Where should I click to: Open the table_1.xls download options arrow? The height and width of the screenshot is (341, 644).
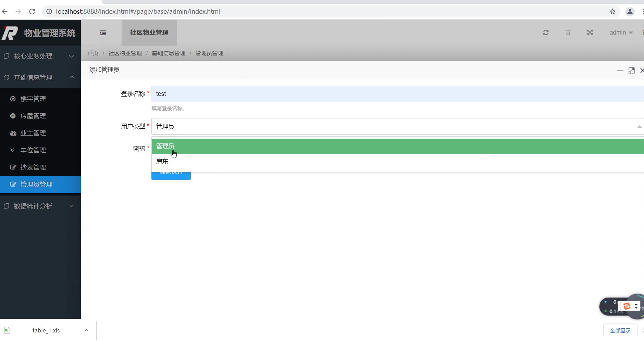coord(86,330)
